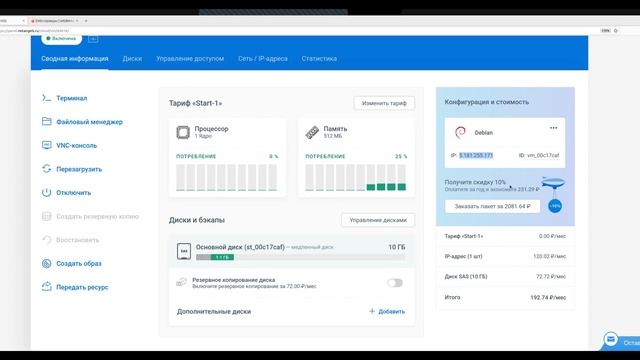The height and width of the screenshot is (360, 640).
Task: Click the Диск SAS (10 ГБ) row
Action: pyautogui.click(x=505, y=277)
